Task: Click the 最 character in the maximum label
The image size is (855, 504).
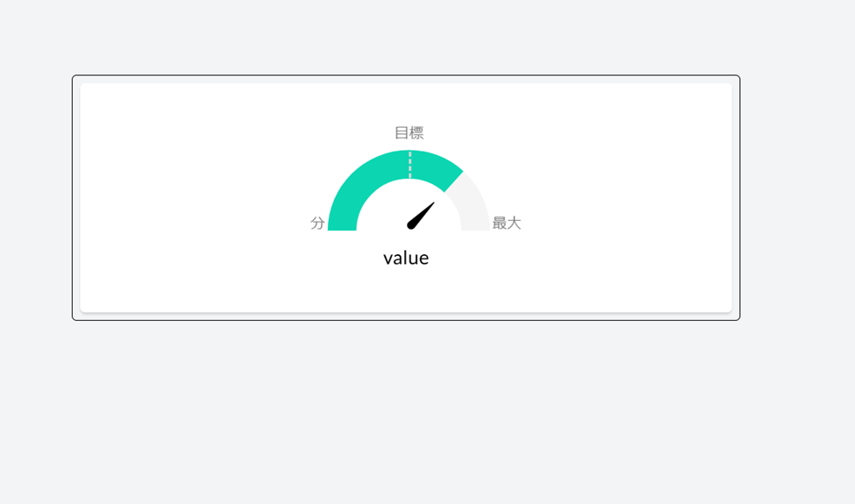Action: (500, 223)
